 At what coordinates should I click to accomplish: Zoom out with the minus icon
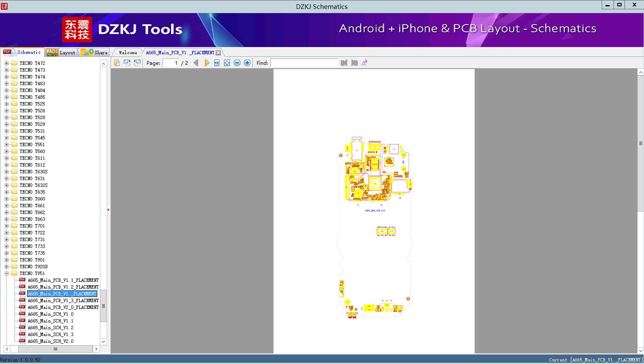[237, 63]
